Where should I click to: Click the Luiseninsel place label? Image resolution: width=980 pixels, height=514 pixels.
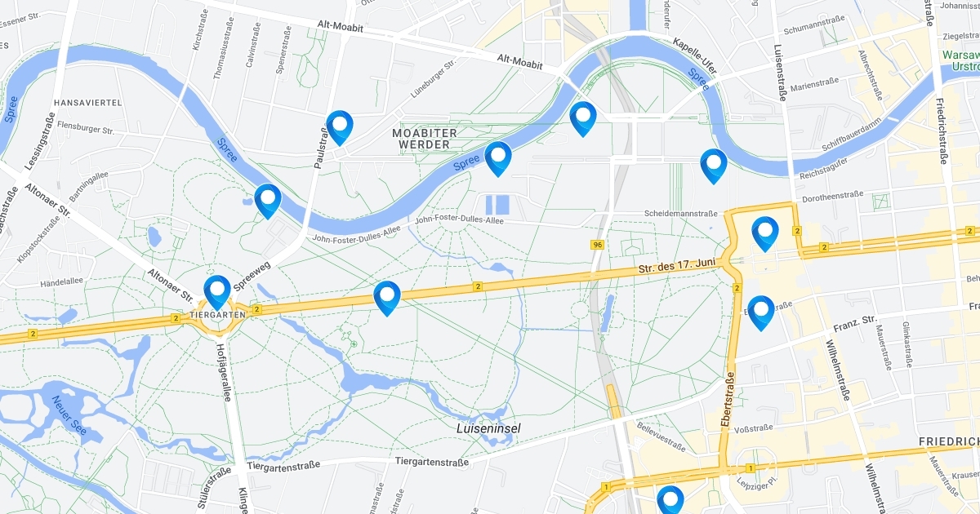tap(488, 428)
